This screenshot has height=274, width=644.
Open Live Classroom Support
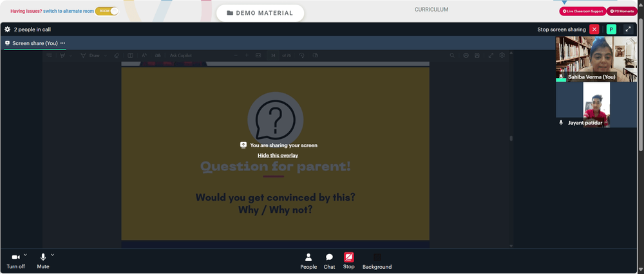pos(582,11)
